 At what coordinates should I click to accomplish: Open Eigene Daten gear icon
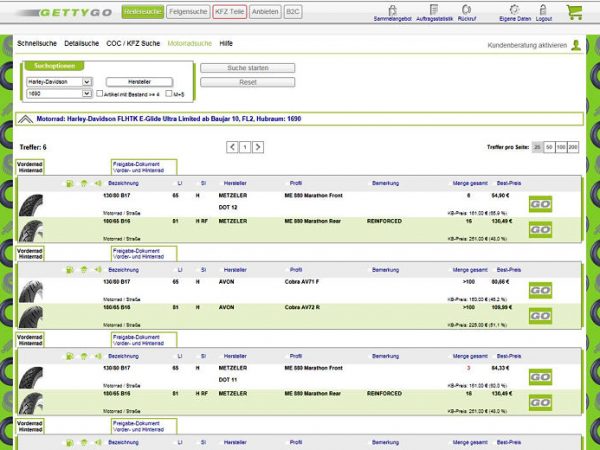click(515, 10)
